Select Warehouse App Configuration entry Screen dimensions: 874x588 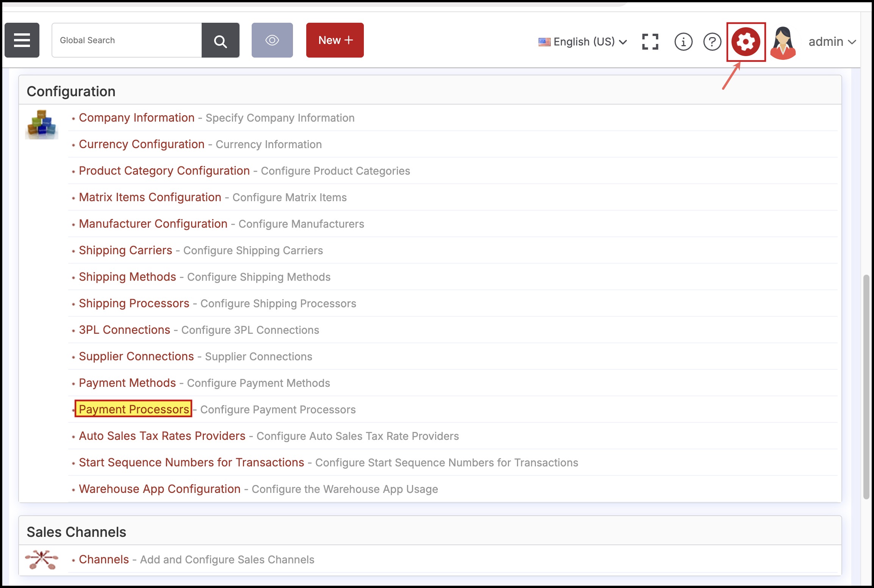(x=160, y=489)
